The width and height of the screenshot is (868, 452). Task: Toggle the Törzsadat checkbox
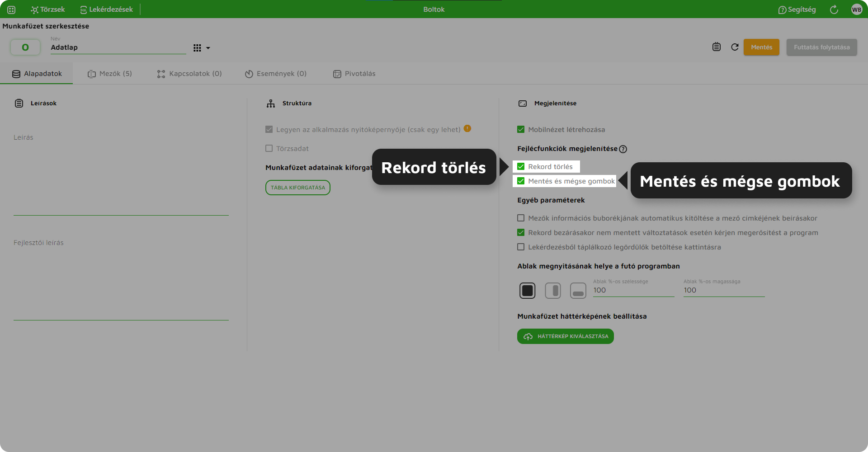point(269,148)
